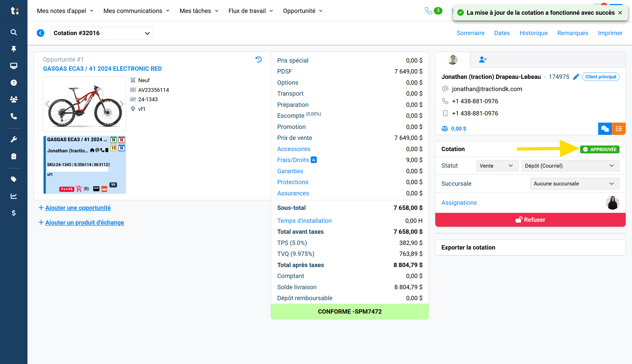This screenshot has height=364, width=632.
Task: Open the Aucune succursale dropdown
Action: [575, 184]
